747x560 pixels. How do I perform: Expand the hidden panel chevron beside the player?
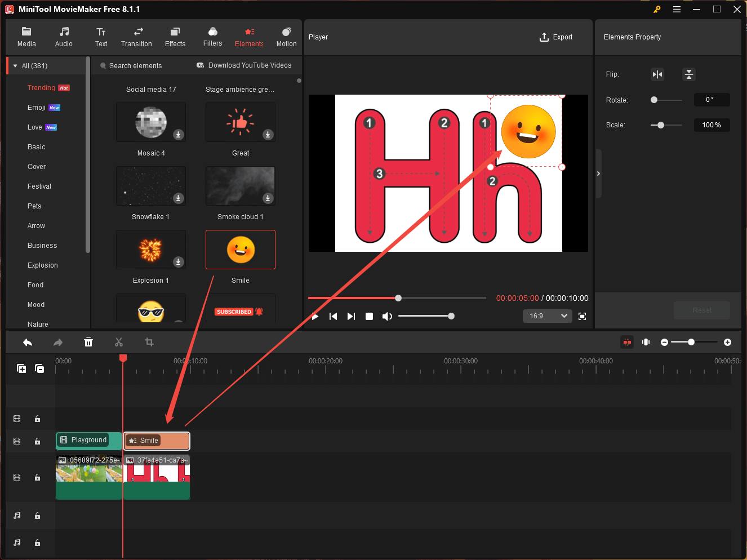coord(598,174)
